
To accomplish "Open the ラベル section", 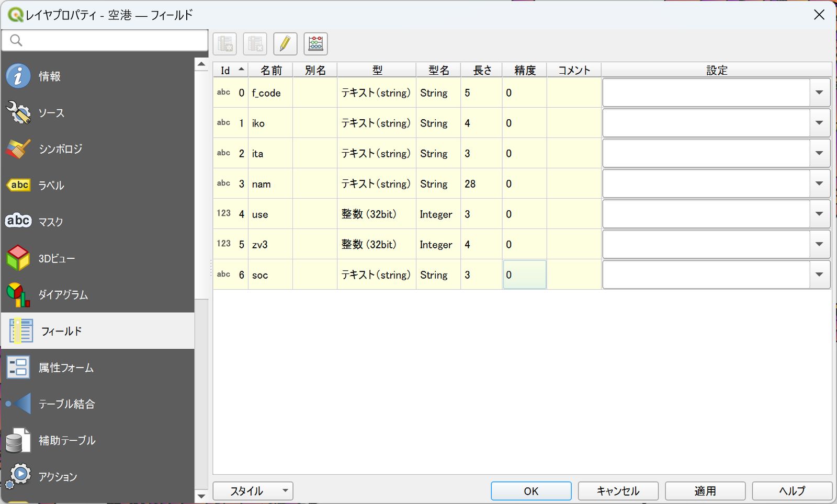I will [x=97, y=185].
